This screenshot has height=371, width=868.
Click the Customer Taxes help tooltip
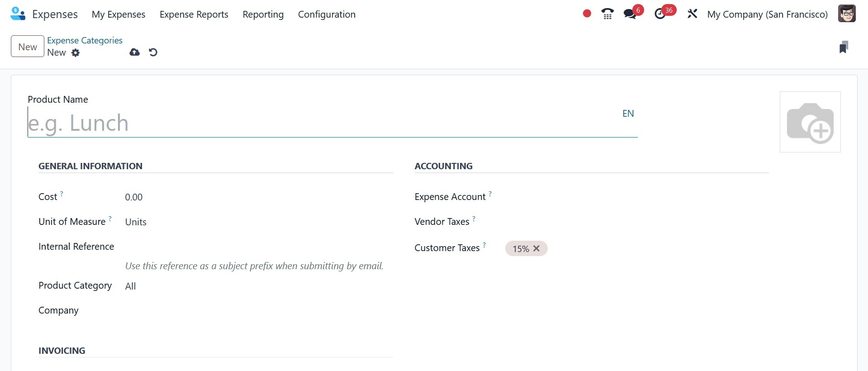point(484,245)
